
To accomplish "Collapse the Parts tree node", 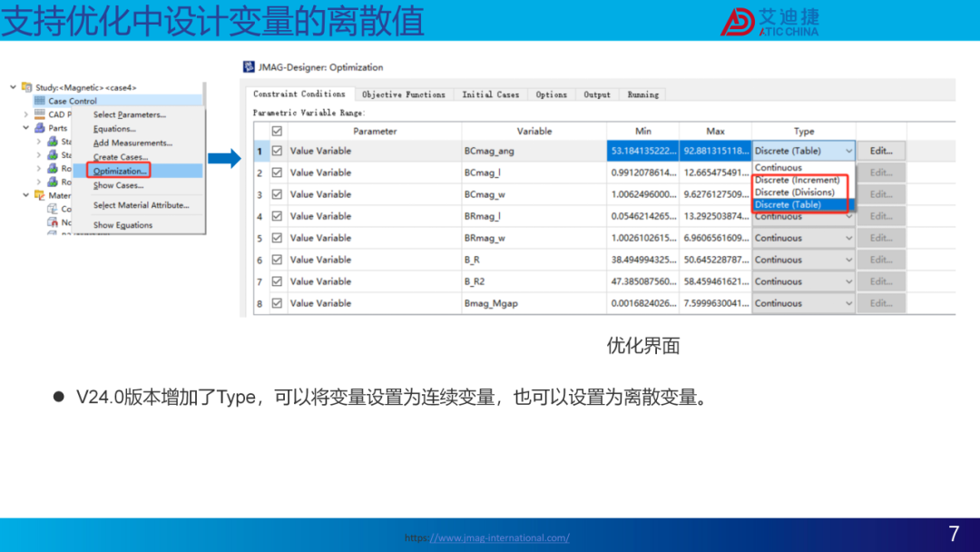I will tap(25, 127).
